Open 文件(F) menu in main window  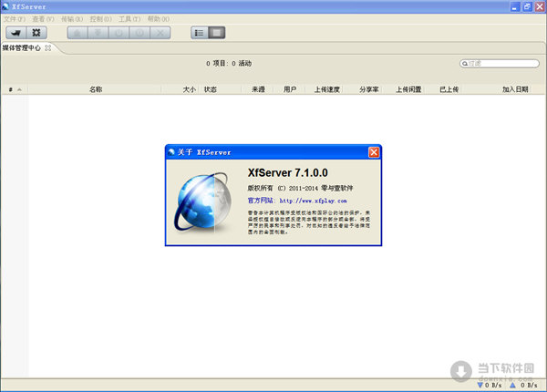pyautogui.click(x=15, y=19)
